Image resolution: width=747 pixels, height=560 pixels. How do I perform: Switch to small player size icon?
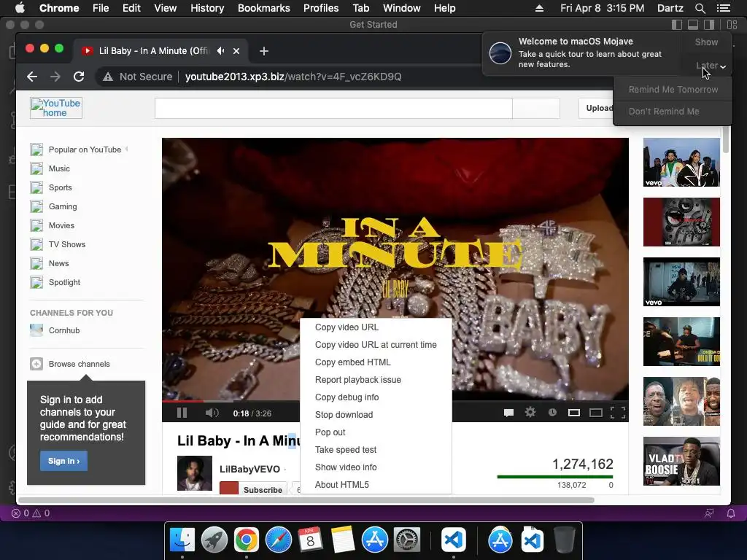point(574,413)
